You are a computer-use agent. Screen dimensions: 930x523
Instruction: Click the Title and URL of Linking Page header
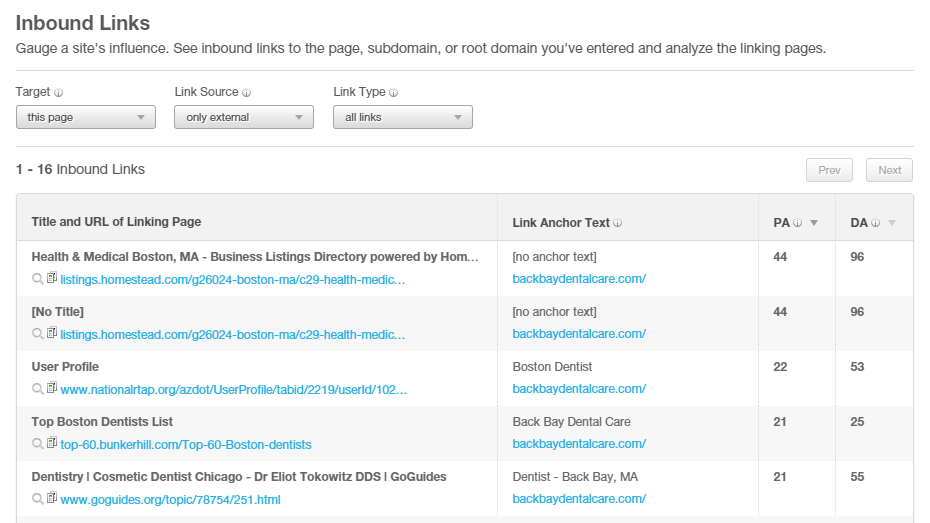coord(116,222)
